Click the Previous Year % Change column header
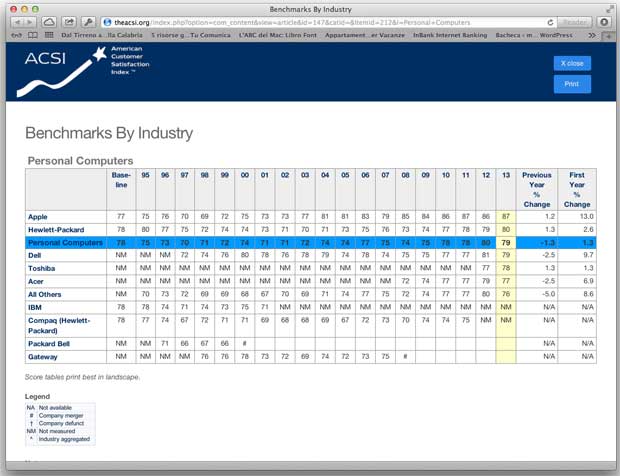The height and width of the screenshot is (476, 620). coord(537,189)
